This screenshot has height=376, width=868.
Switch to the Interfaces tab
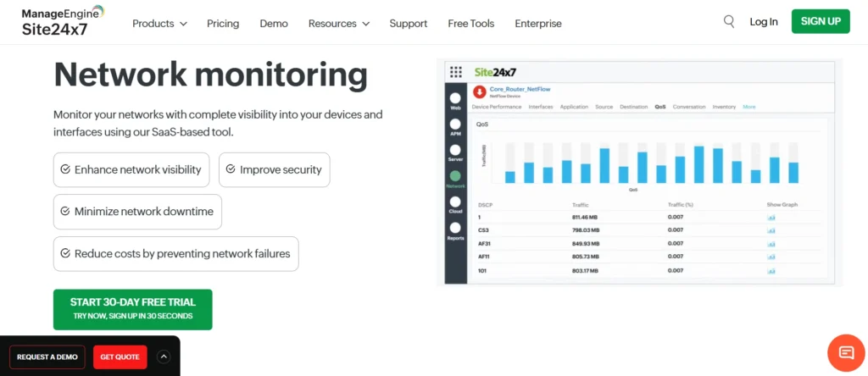[x=541, y=107]
